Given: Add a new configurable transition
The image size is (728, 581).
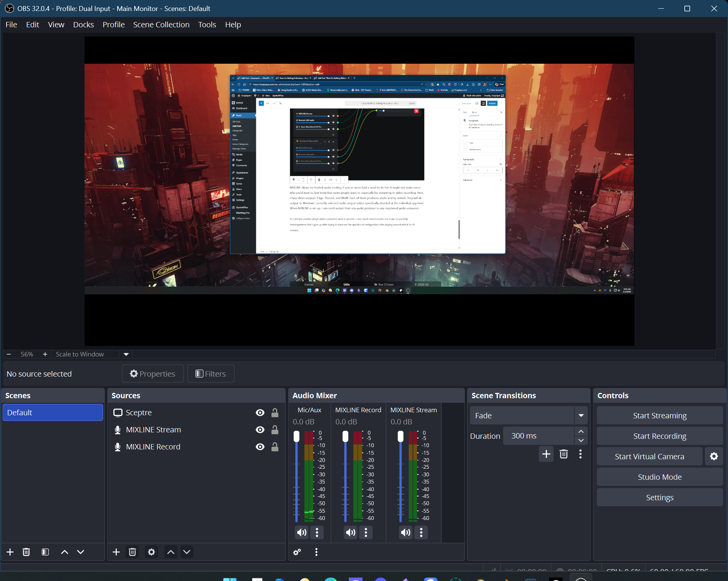Looking at the screenshot, I should 546,454.
